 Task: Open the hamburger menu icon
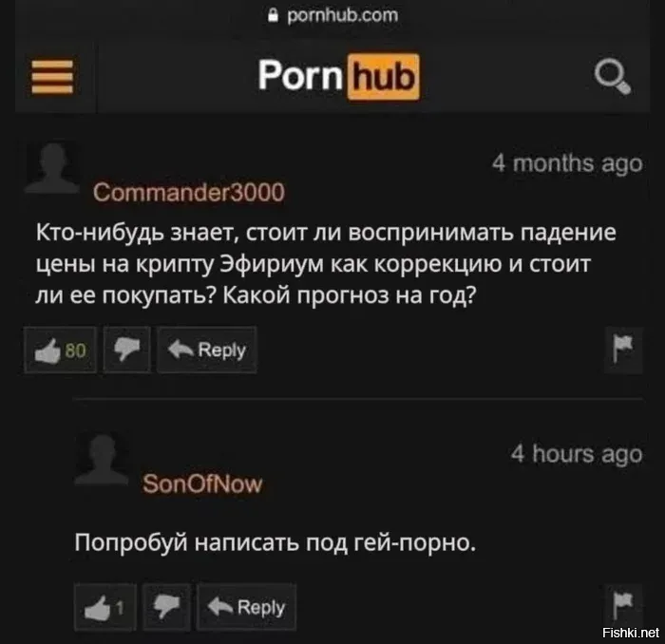(52, 77)
